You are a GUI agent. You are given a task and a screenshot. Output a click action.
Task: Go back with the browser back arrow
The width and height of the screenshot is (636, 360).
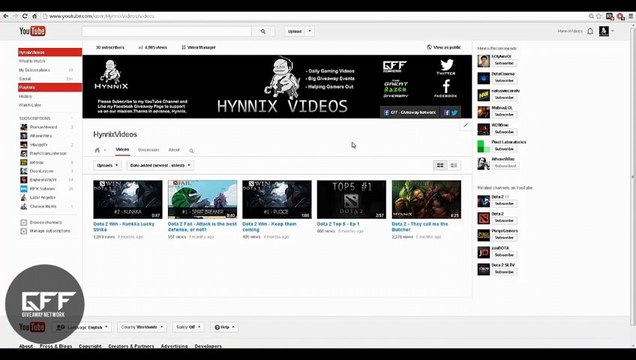[6, 16]
